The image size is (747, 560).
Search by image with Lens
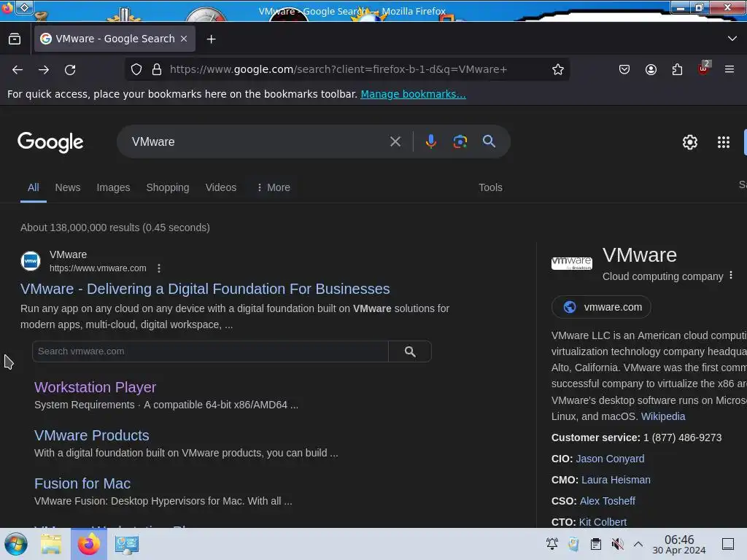460,141
